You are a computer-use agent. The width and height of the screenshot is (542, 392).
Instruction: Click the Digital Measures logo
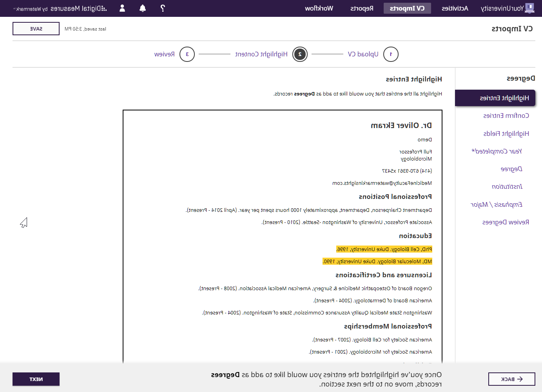click(x=60, y=8)
